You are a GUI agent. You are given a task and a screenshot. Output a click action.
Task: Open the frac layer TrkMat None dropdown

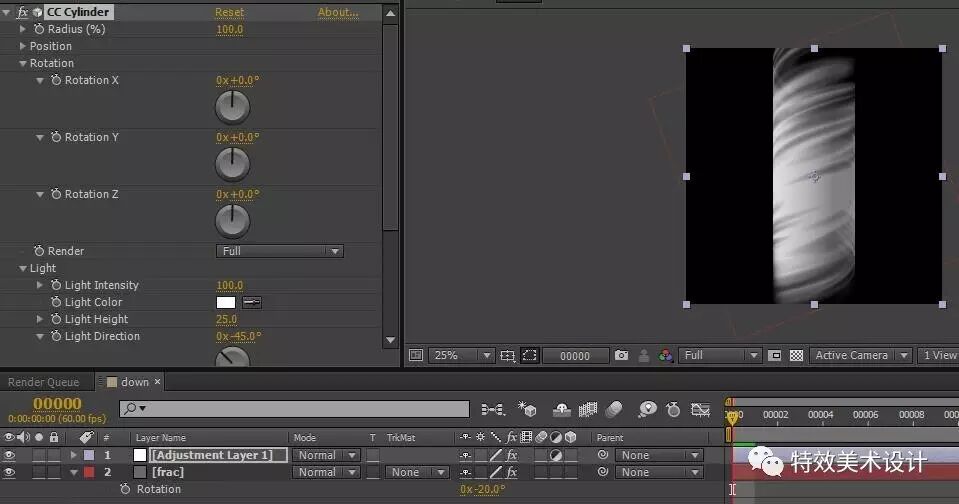click(x=417, y=472)
